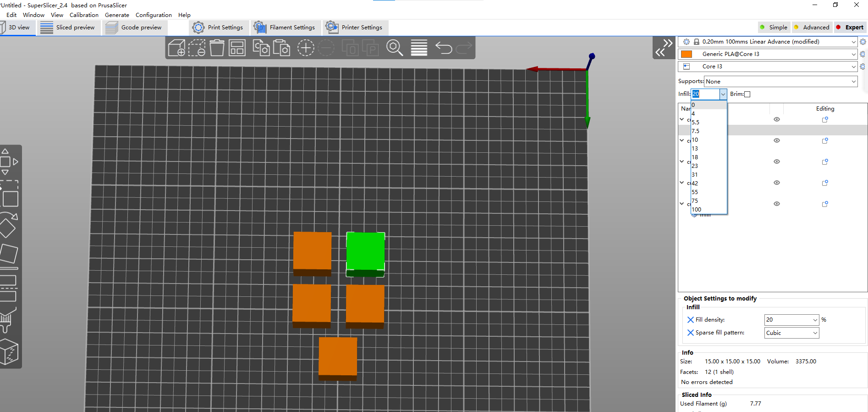The width and height of the screenshot is (868, 412).
Task: Enable the Brim checkbox
Action: point(747,95)
